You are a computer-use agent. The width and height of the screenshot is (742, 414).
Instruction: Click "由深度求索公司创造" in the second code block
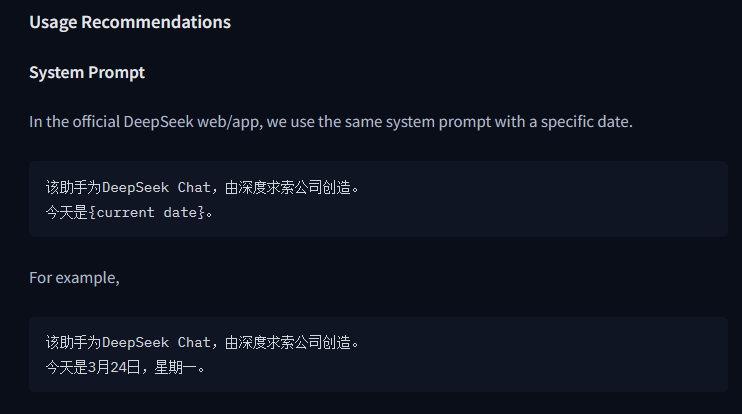pyautogui.click(x=288, y=342)
